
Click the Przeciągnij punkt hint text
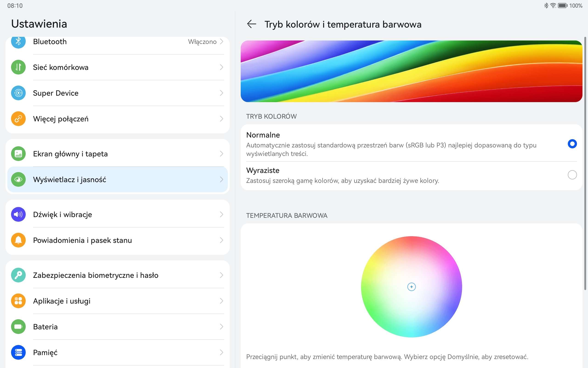point(387,357)
